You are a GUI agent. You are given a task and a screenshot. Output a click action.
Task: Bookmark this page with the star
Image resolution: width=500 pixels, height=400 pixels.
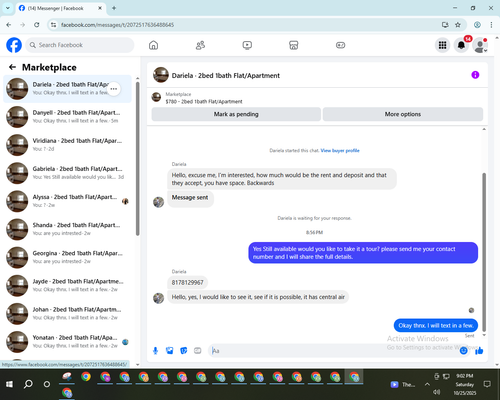458,25
